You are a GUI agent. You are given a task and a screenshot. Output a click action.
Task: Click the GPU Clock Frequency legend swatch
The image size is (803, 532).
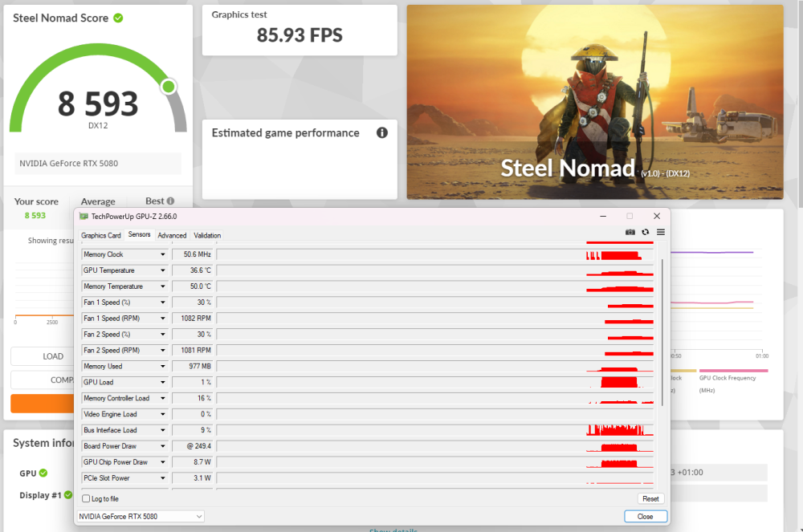(733, 371)
